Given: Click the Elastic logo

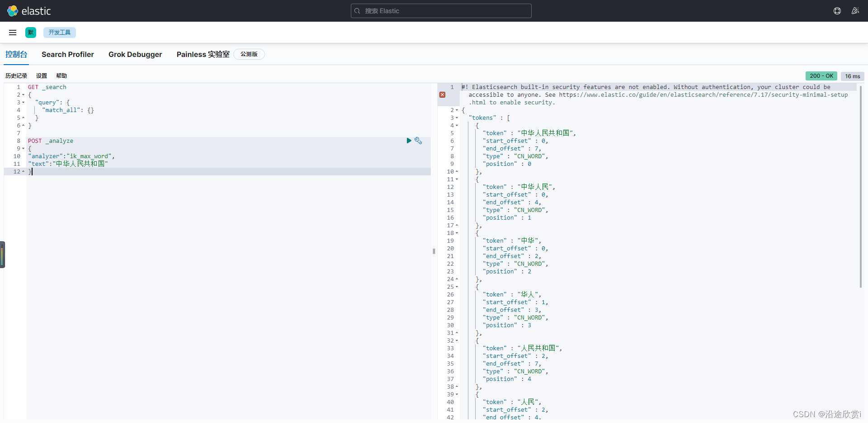Looking at the screenshot, I should [29, 11].
